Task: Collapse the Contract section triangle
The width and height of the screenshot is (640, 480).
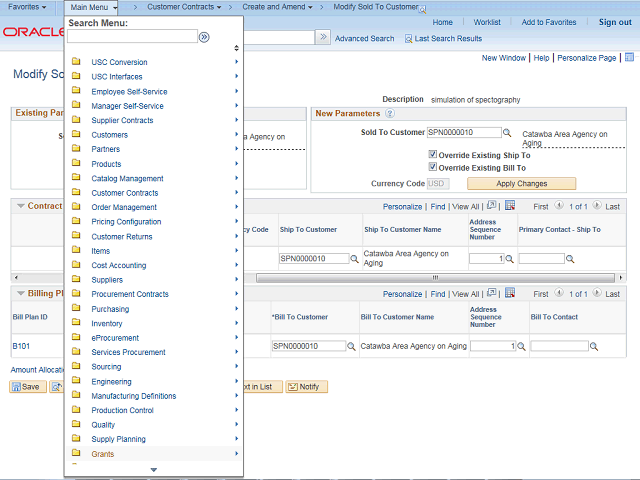Action: (x=20, y=206)
